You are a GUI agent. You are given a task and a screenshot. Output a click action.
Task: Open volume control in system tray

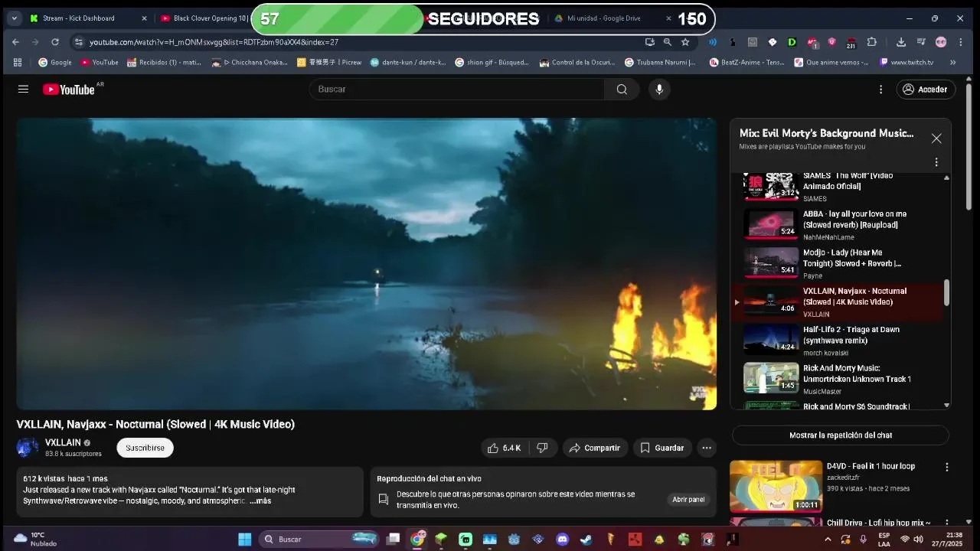(x=918, y=540)
